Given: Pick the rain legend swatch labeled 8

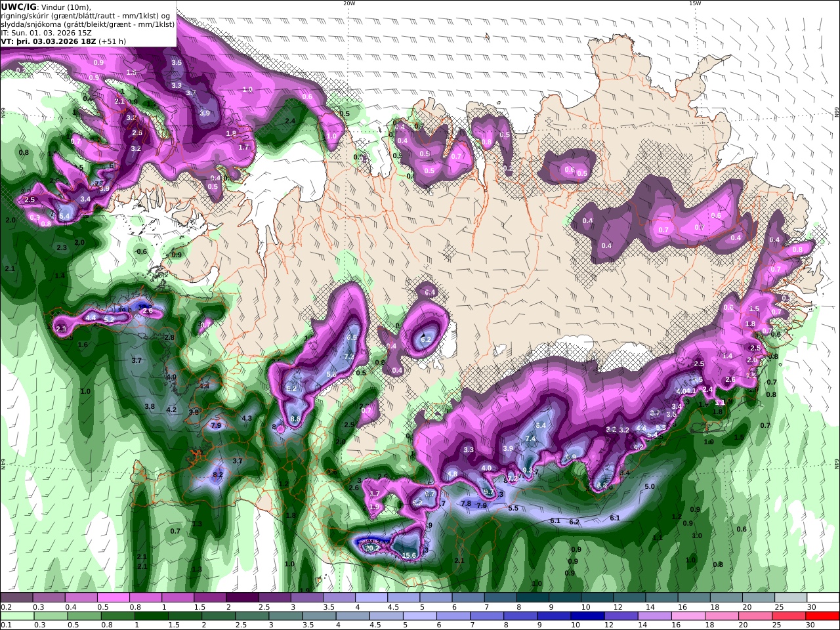Looking at the screenshot, I should pyautogui.click(x=521, y=616).
